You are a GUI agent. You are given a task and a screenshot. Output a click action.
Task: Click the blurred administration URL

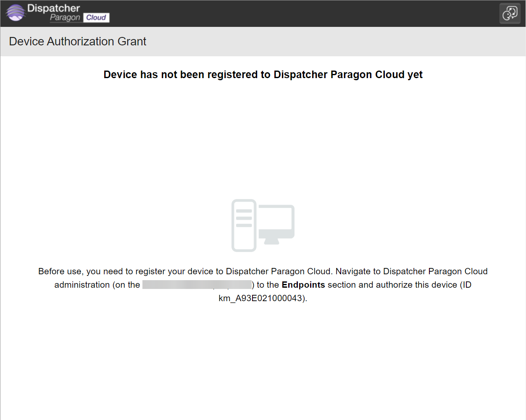click(x=197, y=285)
